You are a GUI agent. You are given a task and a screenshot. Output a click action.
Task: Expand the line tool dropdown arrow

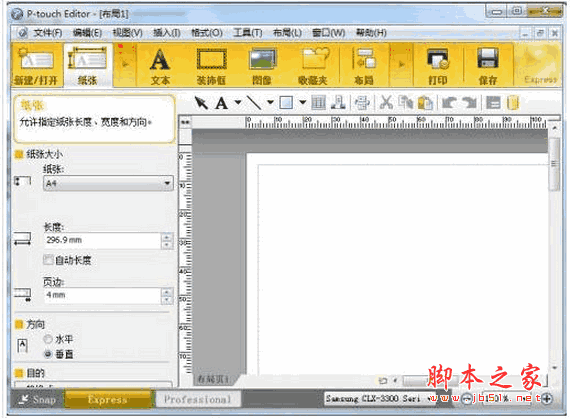[x=270, y=102]
